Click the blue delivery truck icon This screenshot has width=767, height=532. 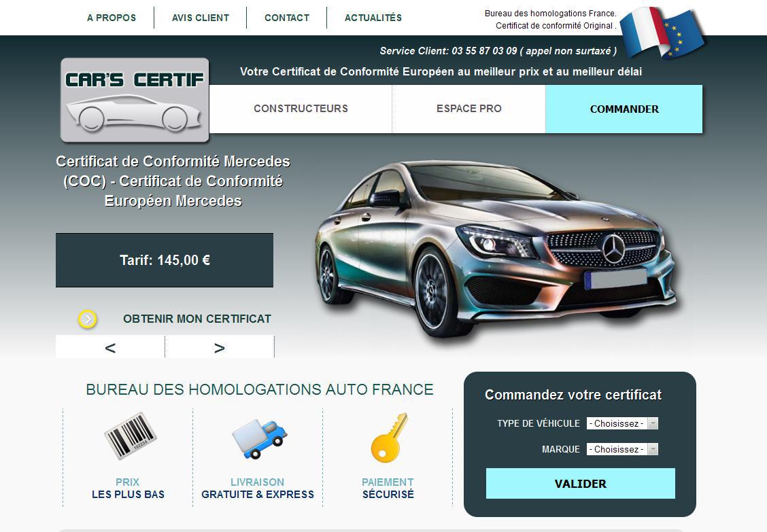coord(259,439)
